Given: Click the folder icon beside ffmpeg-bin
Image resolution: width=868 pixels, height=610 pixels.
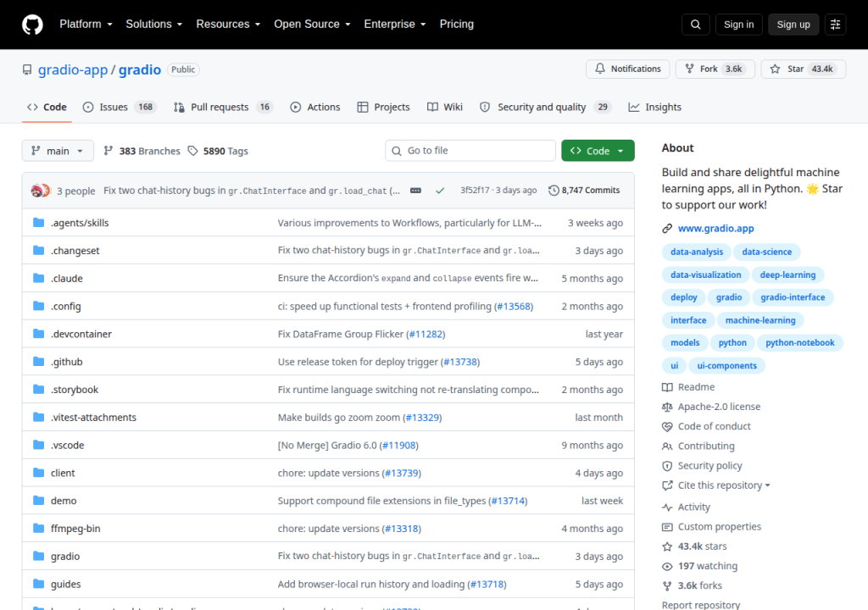Looking at the screenshot, I should [x=38, y=528].
